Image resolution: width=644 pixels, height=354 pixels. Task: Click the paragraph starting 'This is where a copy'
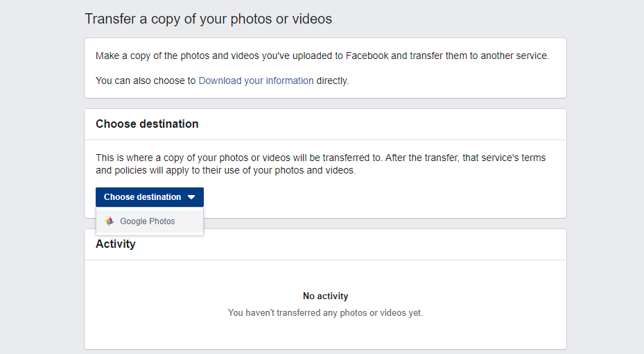click(x=321, y=164)
